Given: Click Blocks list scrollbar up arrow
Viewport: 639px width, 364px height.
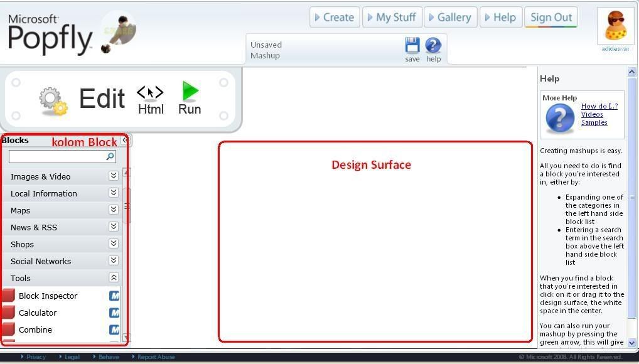Looking at the screenshot, I should pos(127,173).
